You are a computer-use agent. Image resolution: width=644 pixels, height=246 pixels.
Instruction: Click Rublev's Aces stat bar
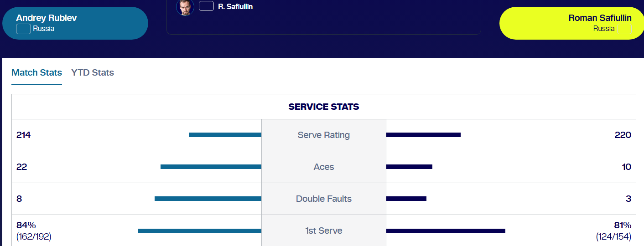211,167
